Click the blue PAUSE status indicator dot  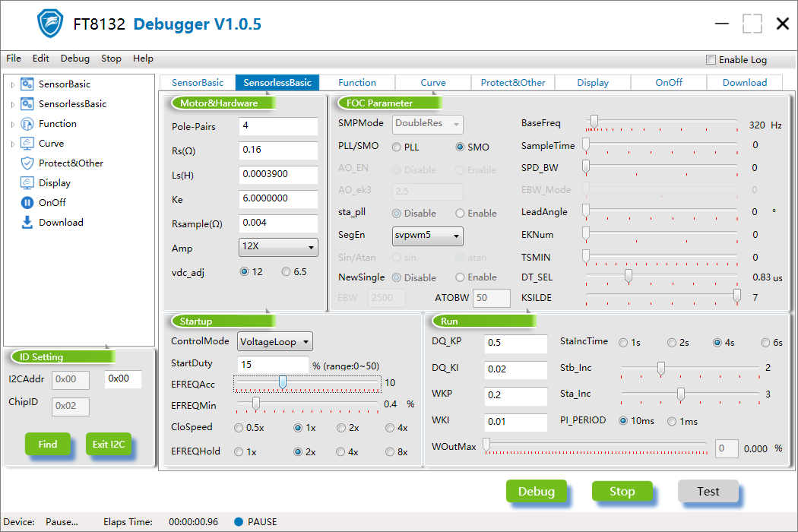(x=238, y=522)
